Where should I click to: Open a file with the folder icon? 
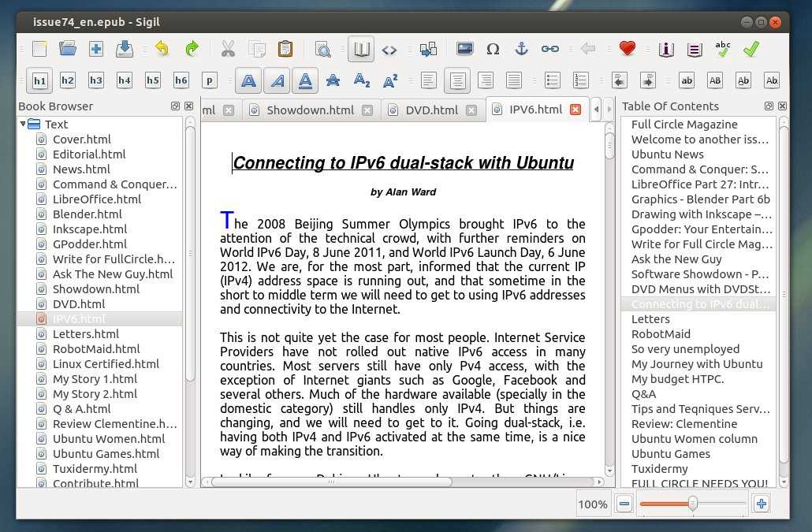tap(68, 49)
